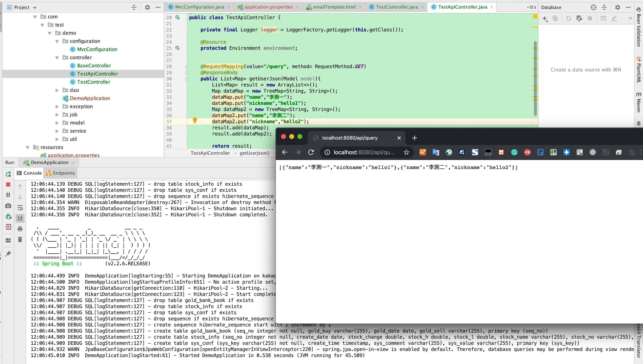Print the console output

coord(20,229)
